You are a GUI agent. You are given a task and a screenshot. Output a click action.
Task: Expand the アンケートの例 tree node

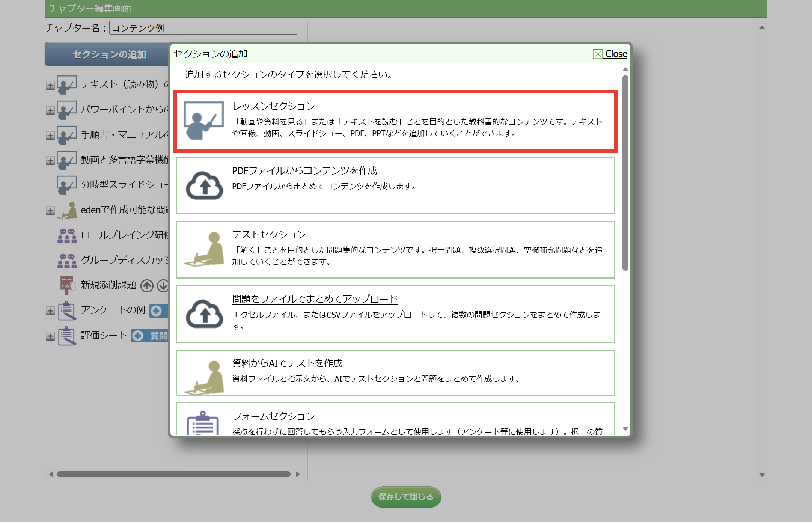click(50, 311)
